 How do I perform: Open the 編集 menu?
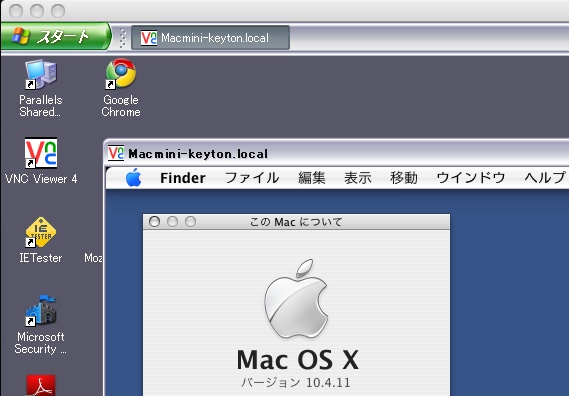coord(312,178)
